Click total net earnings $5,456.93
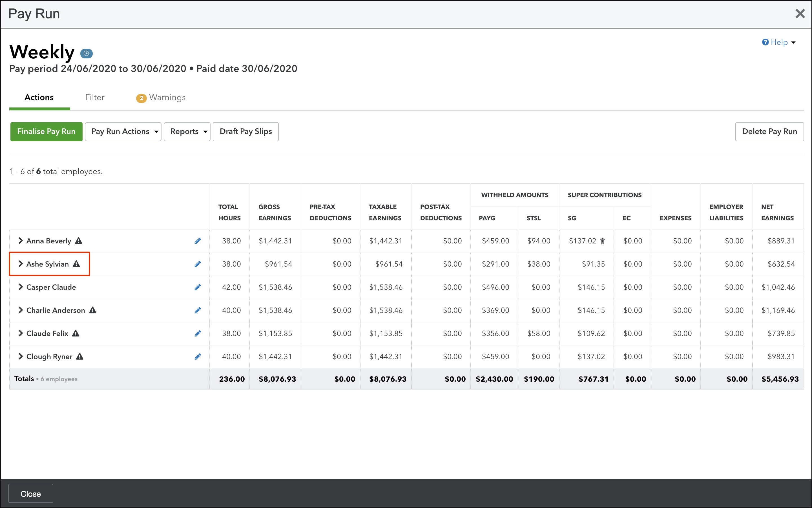The width and height of the screenshot is (812, 508). click(780, 379)
